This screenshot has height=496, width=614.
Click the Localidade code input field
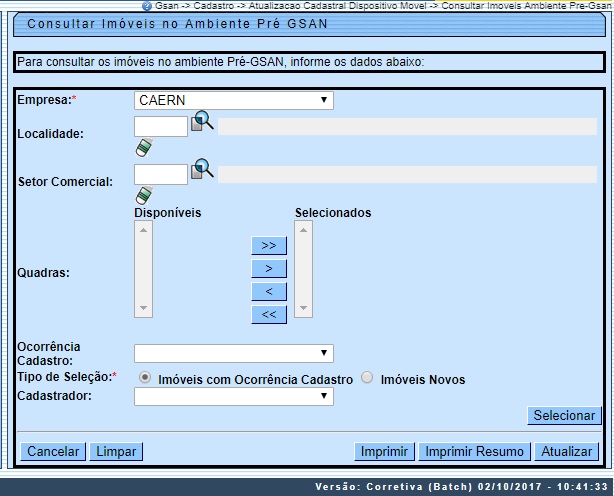point(160,126)
